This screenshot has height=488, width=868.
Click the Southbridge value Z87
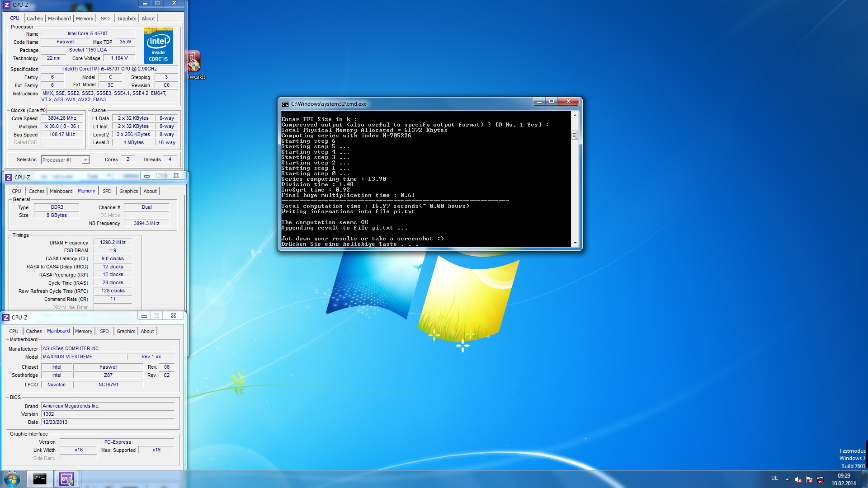108,375
